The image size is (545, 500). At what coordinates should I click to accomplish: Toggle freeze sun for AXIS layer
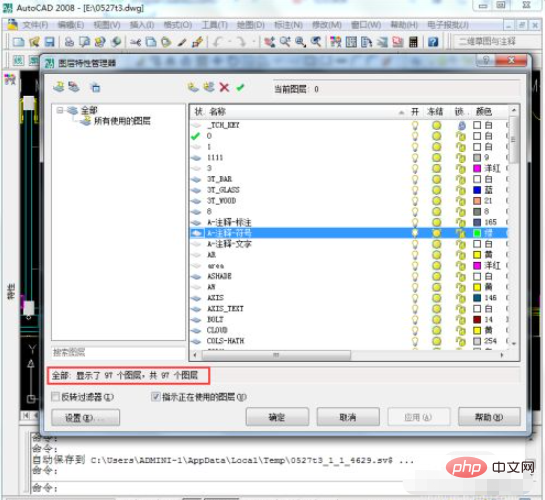[x=437, y=298]
